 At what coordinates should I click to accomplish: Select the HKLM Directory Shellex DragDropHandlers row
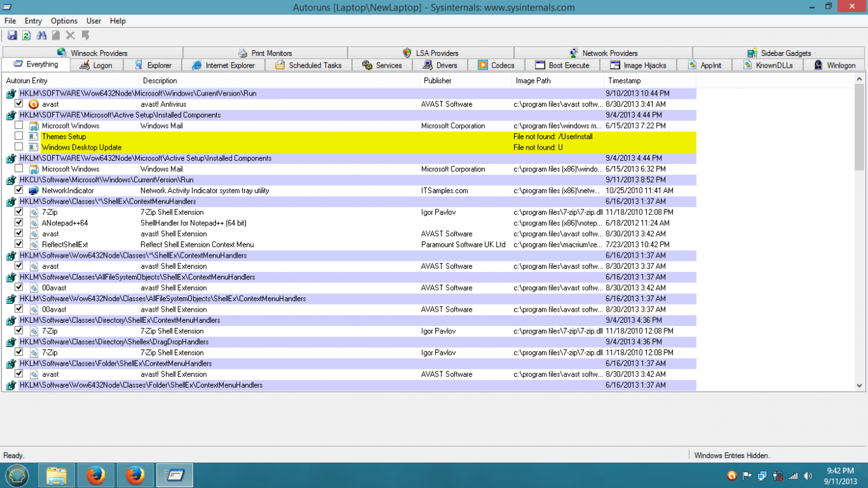(x=350, y=342)
